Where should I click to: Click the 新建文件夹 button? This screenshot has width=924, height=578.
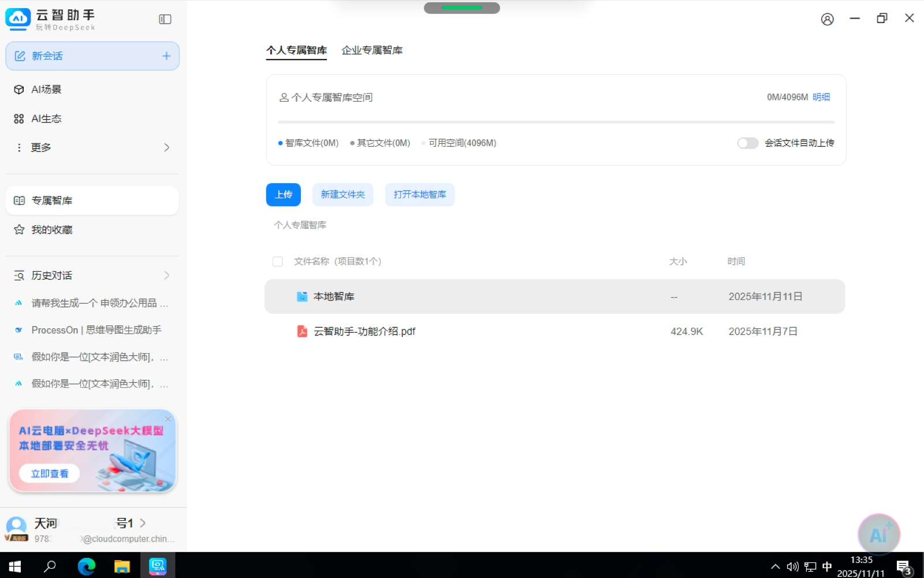[342, 195]
